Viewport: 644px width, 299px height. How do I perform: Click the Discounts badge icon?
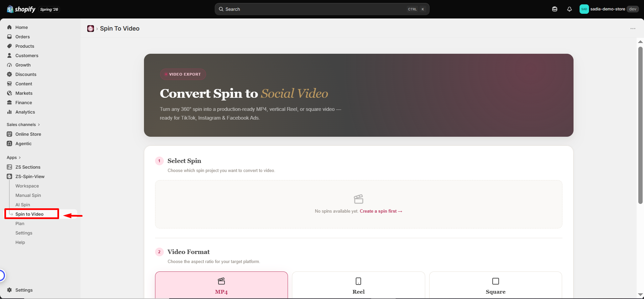9,74
